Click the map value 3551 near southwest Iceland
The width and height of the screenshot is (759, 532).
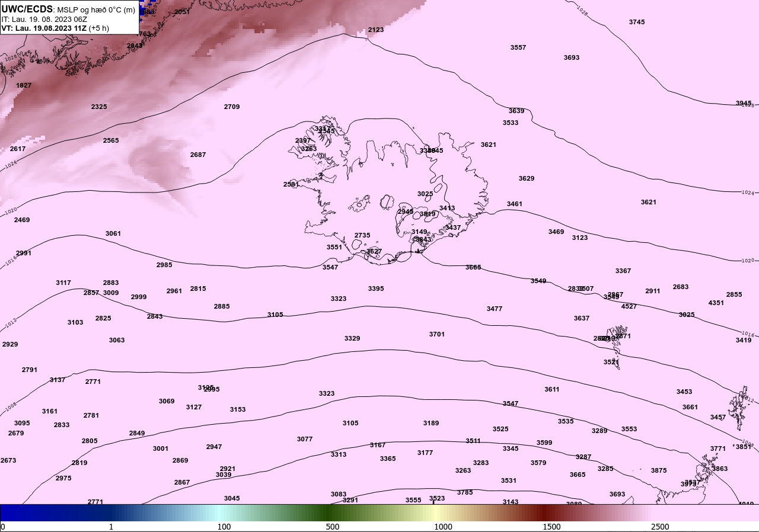pyautogui.click(x=334, y=247)
